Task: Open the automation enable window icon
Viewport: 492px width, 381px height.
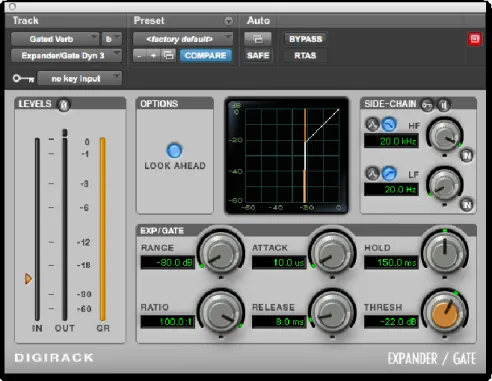Action: pyautogui.click(x=258, y=39)
